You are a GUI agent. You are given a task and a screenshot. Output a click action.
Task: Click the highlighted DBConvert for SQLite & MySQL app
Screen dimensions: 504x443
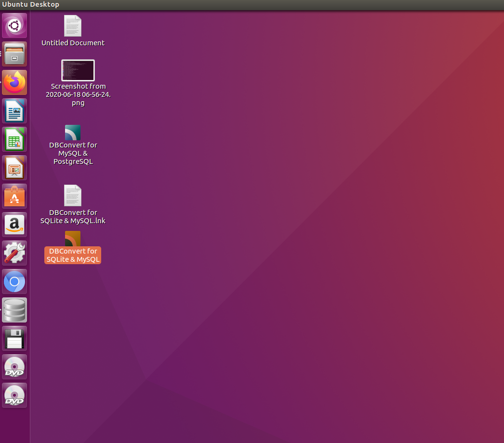coord(73,248)
